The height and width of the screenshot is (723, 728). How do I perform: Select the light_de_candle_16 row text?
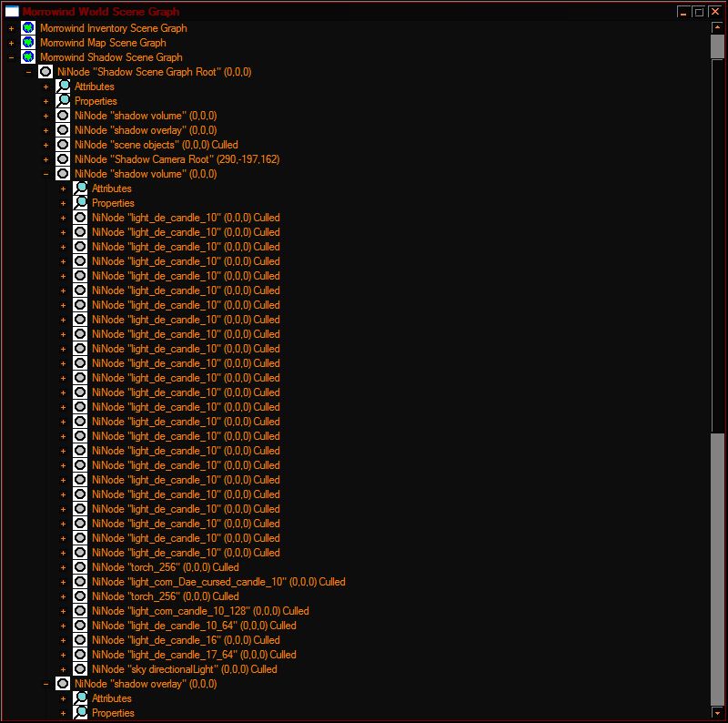pos(186,640)
